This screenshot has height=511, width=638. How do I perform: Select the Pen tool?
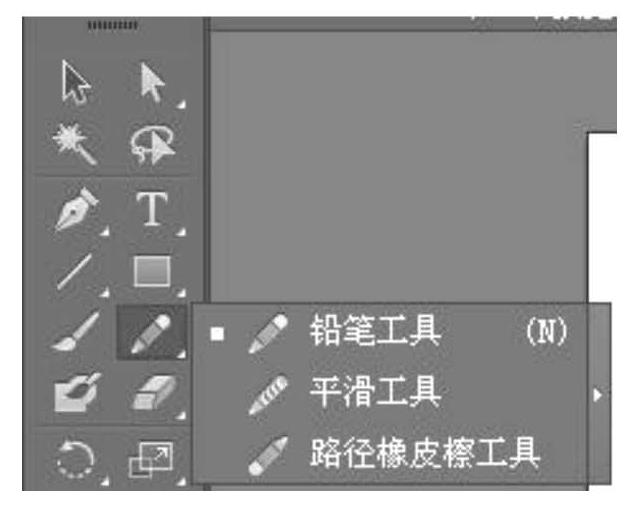pos(77,210)
